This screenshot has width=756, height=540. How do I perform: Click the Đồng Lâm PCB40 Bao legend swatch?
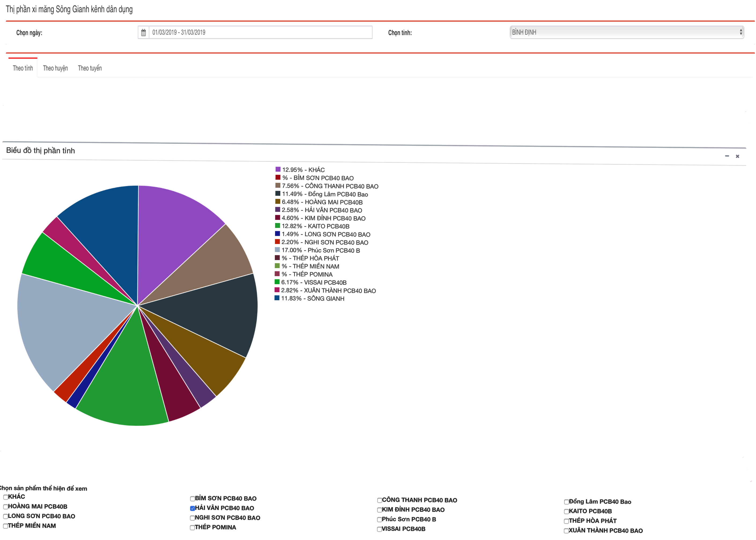[x=277, y=193]
